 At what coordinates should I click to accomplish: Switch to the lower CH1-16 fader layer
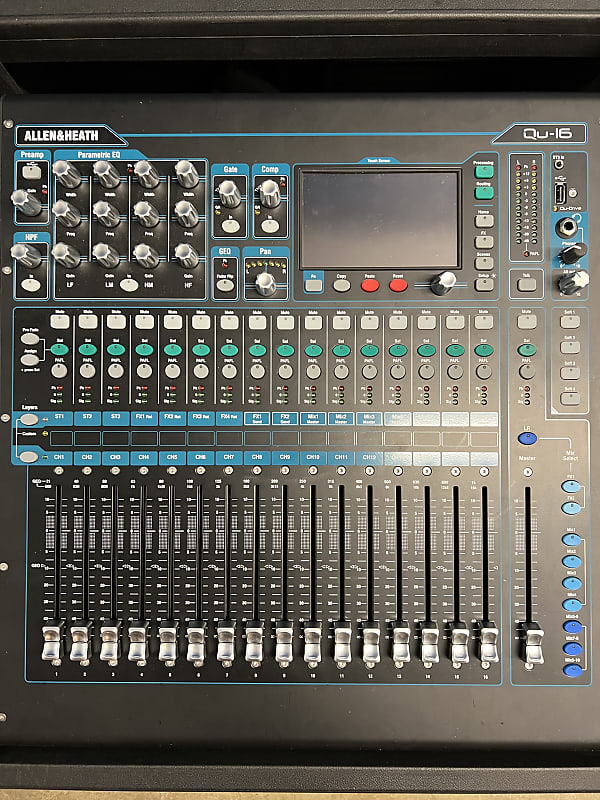[29, 457]
